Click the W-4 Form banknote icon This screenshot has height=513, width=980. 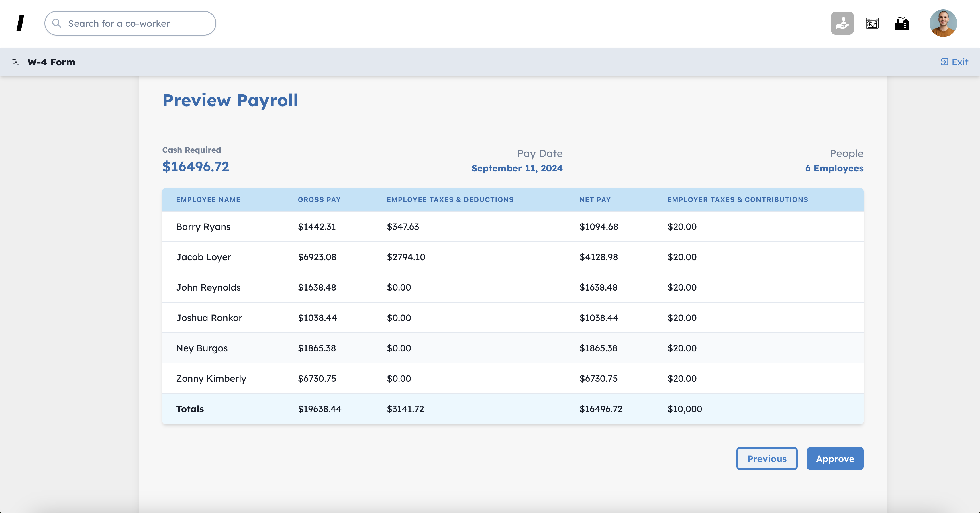point(16,62)
